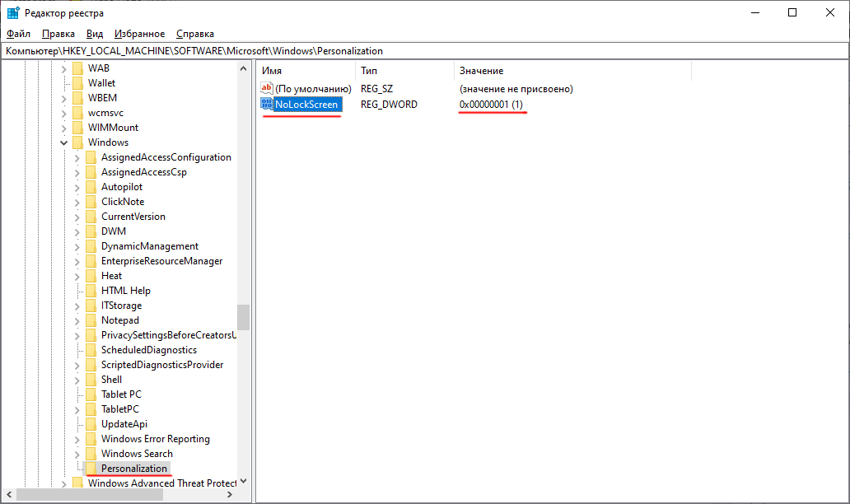The width and height of the screenshot is (850, 504).
Task: Click the REG_SZ type cell
Action: (376, 89)
